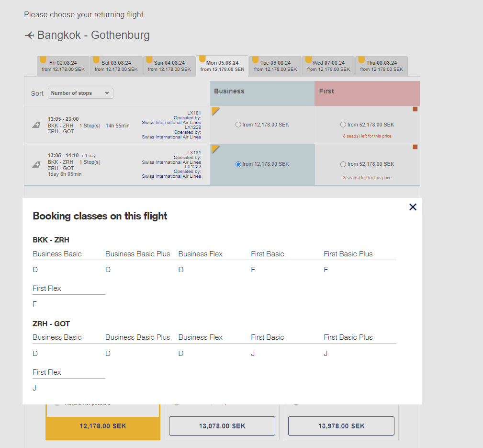Screen dimensions: 483x448
Task: Select First fare for the 13:05 - 14:10 flight
Action: (x=343, y=164)
